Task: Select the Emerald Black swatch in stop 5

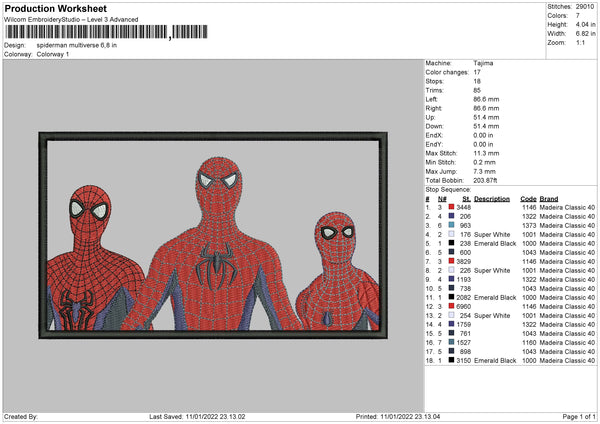Action: 452,242
